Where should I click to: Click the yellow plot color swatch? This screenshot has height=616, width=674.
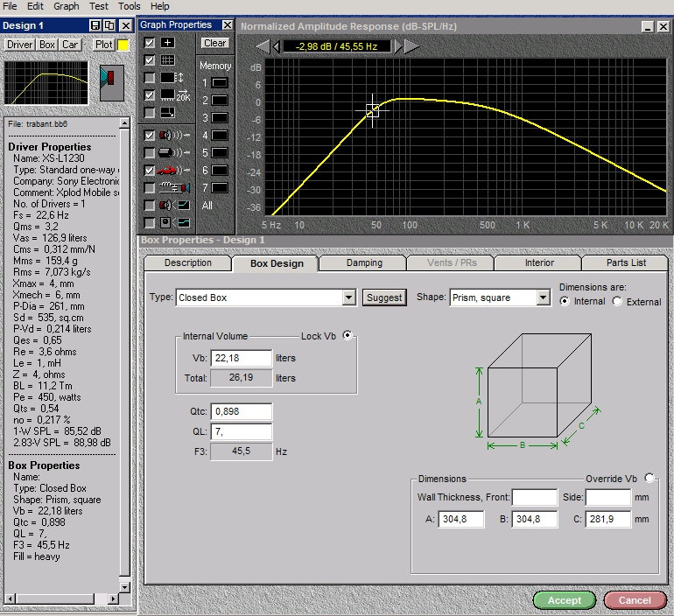123,45
